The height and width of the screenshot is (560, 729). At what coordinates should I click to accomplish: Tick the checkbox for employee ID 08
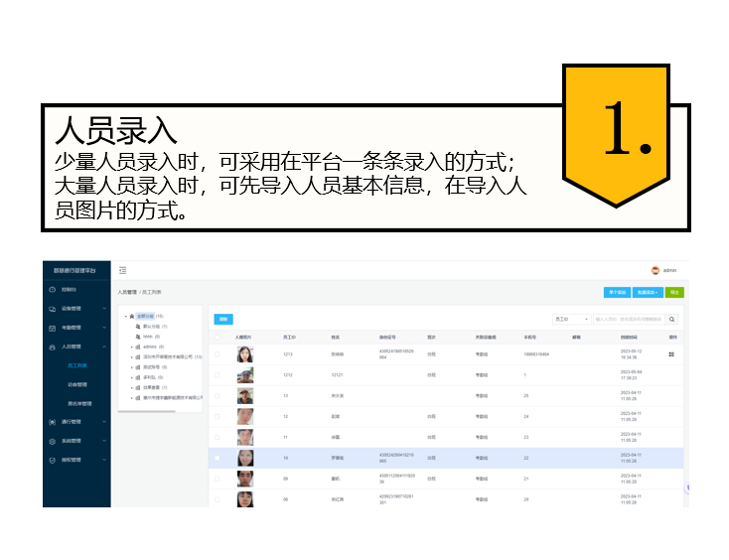[218, 499]
